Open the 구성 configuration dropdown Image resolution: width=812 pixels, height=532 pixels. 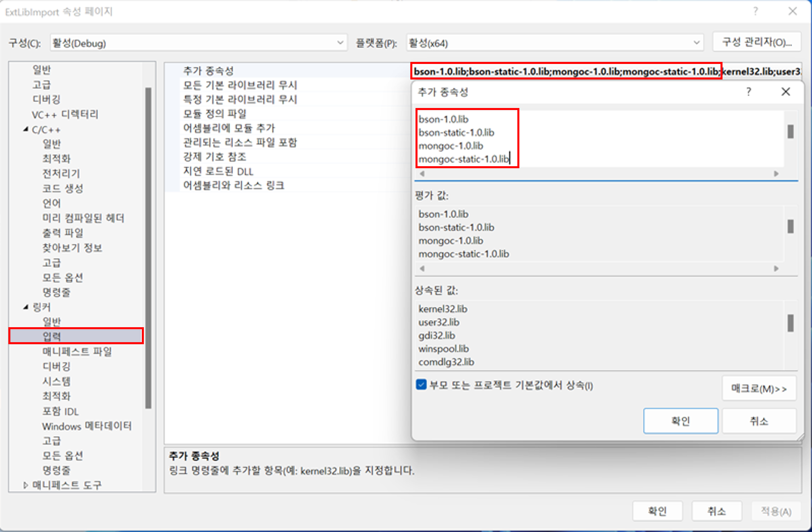point(340,43)
